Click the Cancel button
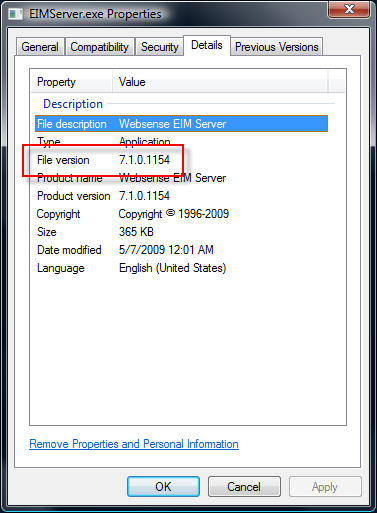This screenshot has height=513, width=377. click(x=244, y=486)
